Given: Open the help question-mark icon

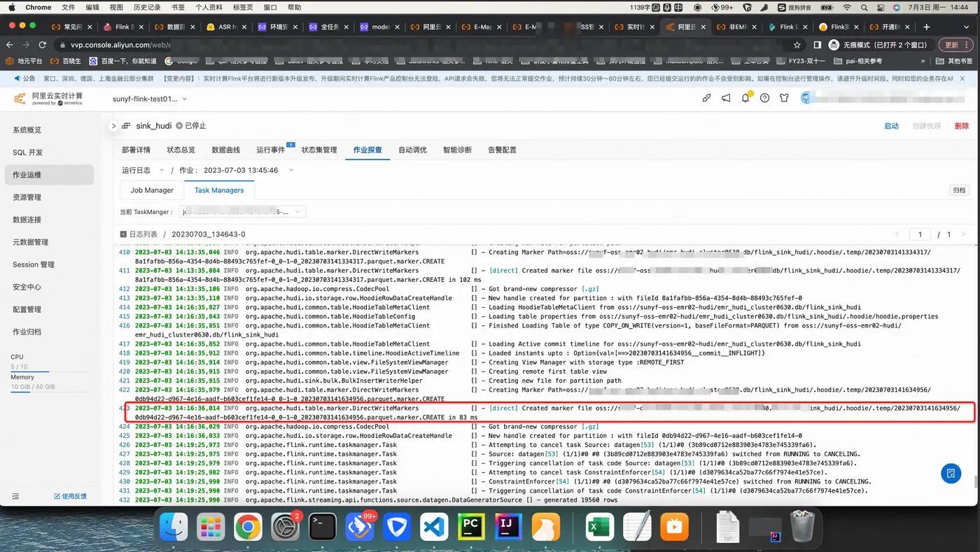Looking at the screenshot, I should (764, 98).
